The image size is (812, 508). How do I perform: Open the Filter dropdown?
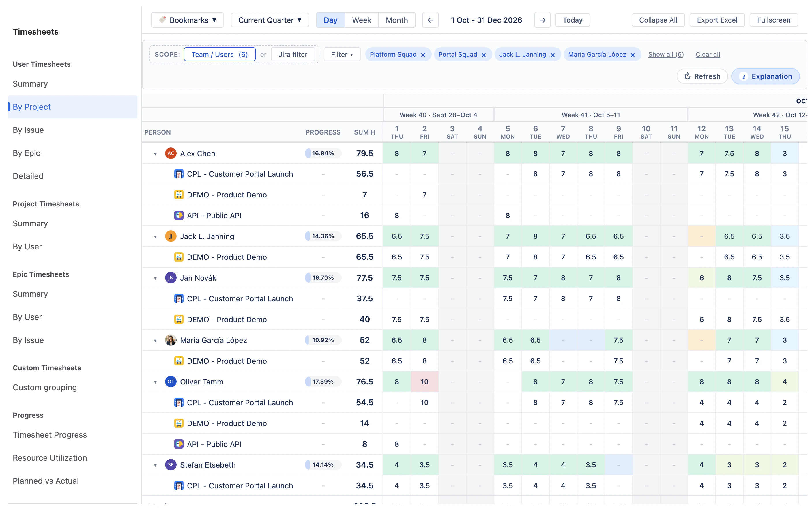click(x=342, y=55)
